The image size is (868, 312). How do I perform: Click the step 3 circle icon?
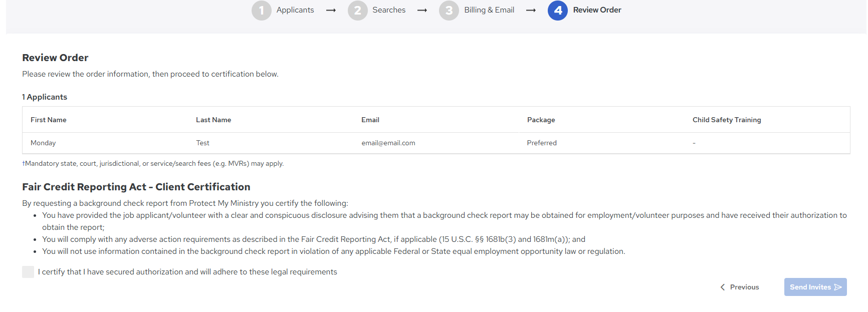pos(449,10)
